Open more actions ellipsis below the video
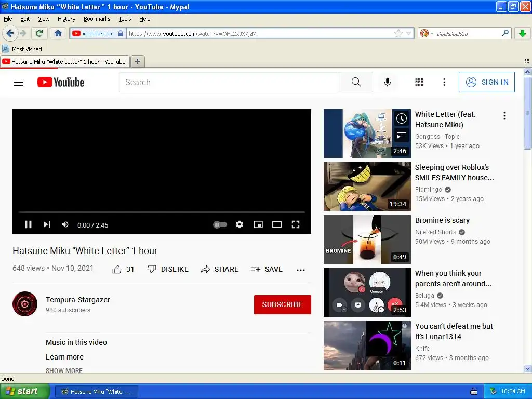This screenshot has height=399, width=532. coord(301,270)
